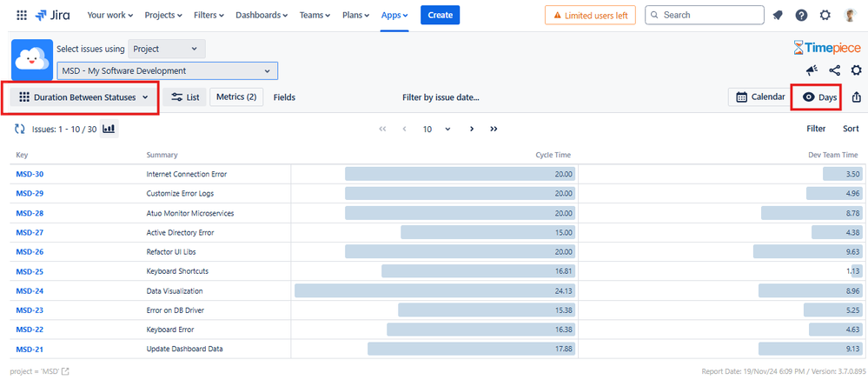Expand Projects menu
Screen dimensions: 868x380
[x=163, y=16]
